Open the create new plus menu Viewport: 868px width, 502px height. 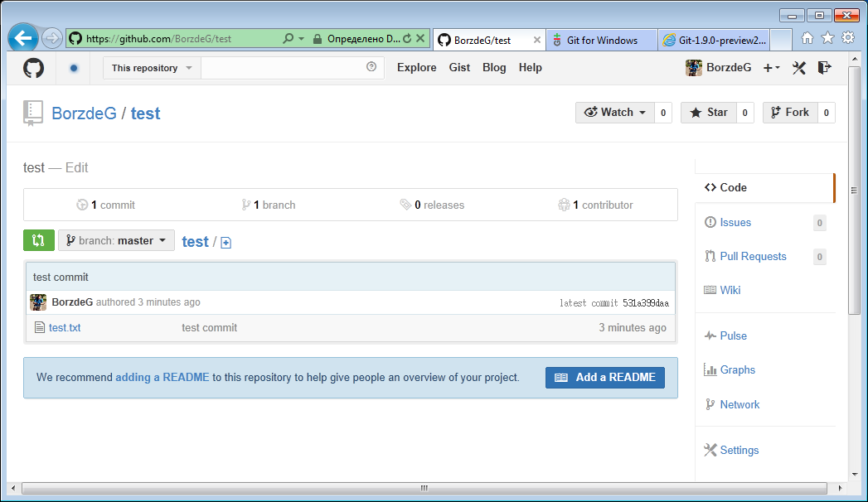(772, 67)
